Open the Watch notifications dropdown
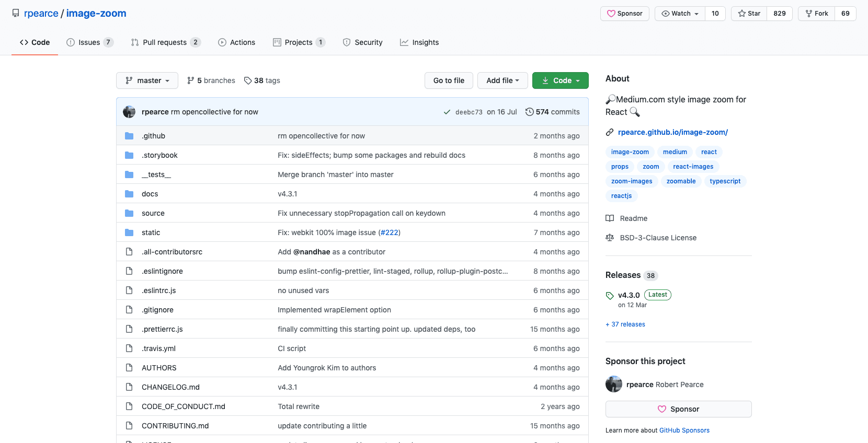The height and width of the screenshot is (443, 868). tap(680, 14)
